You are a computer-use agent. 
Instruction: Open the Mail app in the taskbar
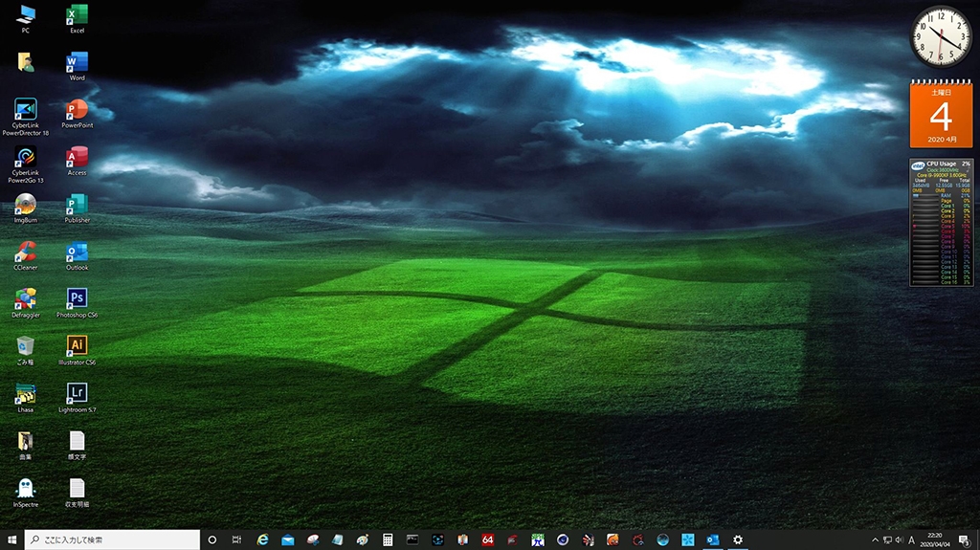pyautogui.click(x=287, y=539)
